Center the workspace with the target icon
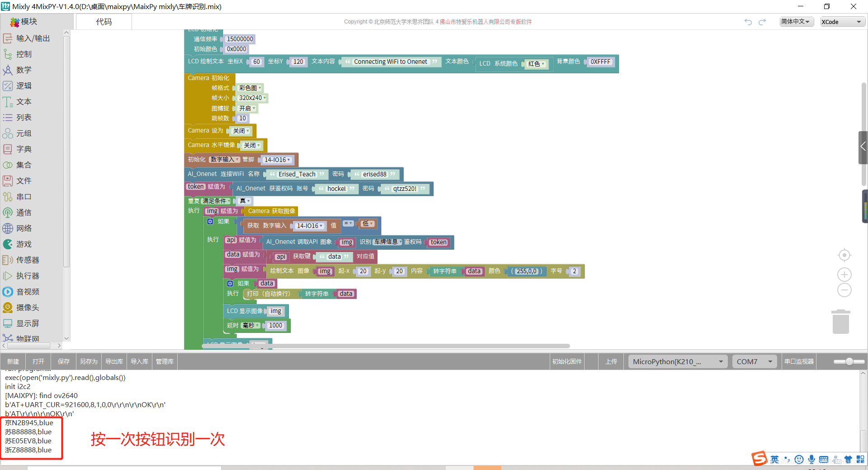The image size is (868, 470). point(844,255)
